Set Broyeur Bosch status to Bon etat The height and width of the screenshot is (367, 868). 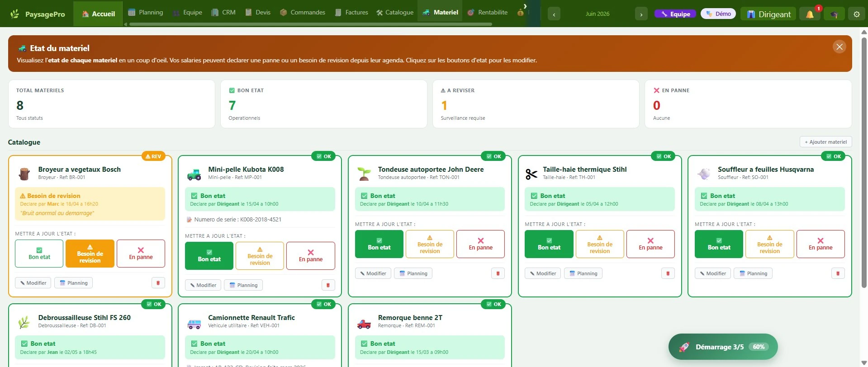coord(39,254)
